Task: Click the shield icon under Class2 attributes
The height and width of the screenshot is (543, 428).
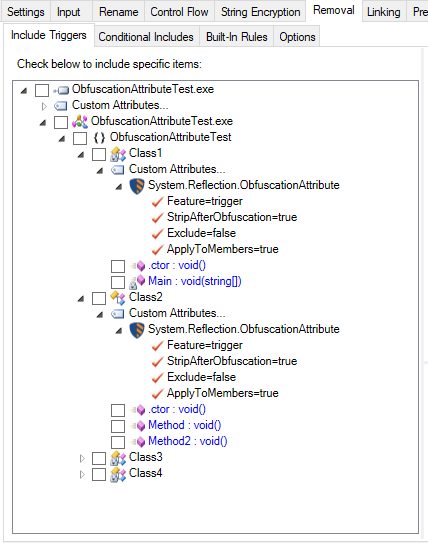Action: click(137, 330)
